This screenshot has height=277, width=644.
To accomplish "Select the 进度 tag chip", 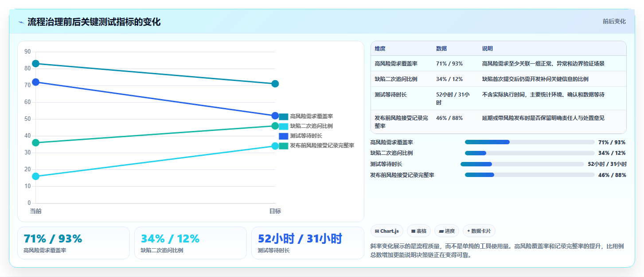I will [447, 231].
